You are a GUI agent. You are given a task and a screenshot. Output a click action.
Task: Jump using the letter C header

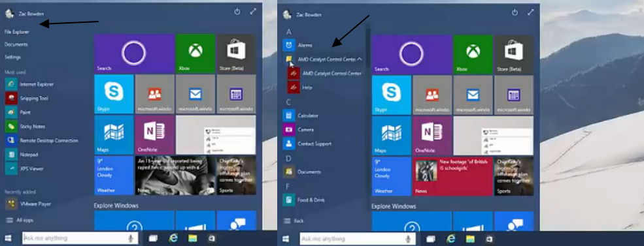pos(289,102)
